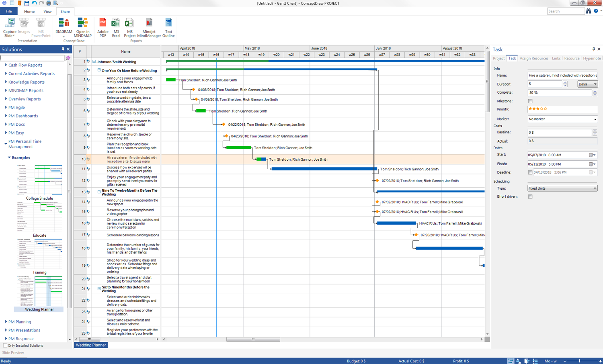This screenshot has width=603, height=364.
Task: Click the Capture Slide icon
Action: 10,24
